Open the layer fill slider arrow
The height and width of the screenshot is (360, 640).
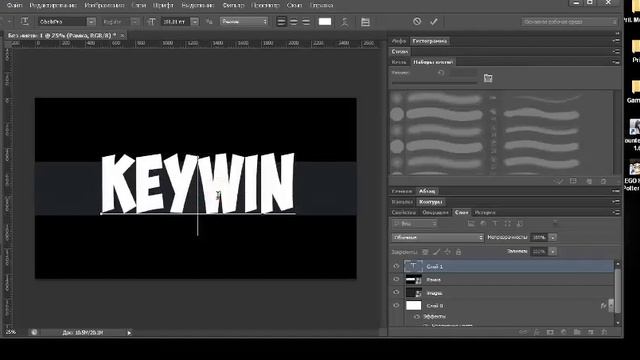pyautogui.click(x=553, y=251)
